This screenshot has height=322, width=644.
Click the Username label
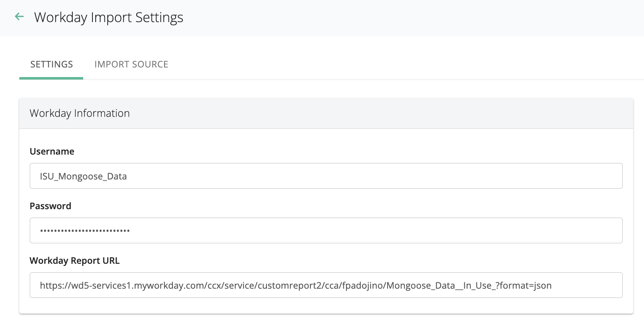(52, 151)
